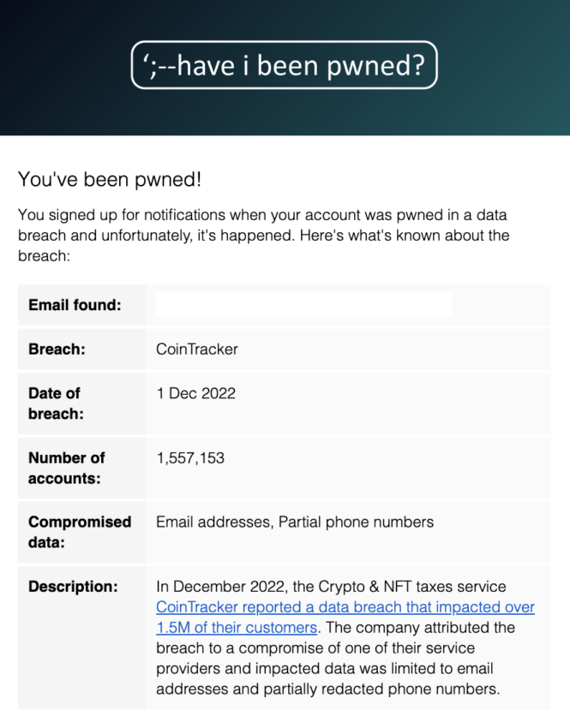Screen dimensions: 570x728
Task: Click the 'Compromised data:' label
Action: tap(80, 532)
